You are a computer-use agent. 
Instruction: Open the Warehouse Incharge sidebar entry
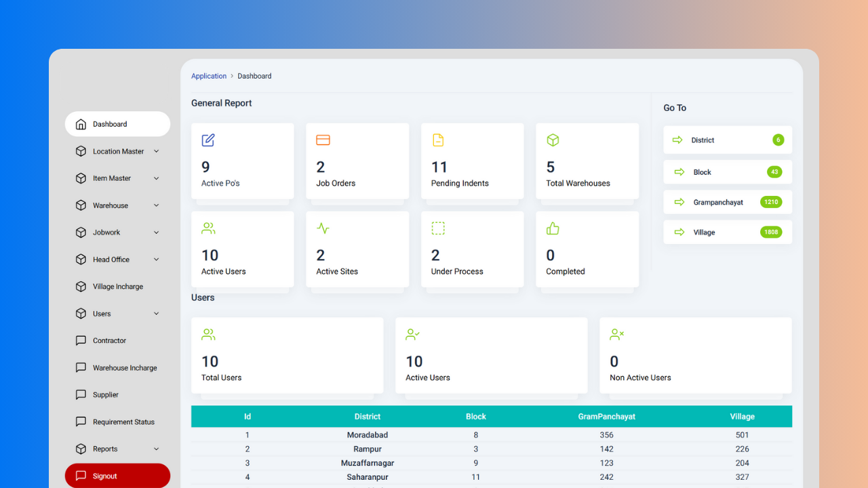click(x=117, y=367)
